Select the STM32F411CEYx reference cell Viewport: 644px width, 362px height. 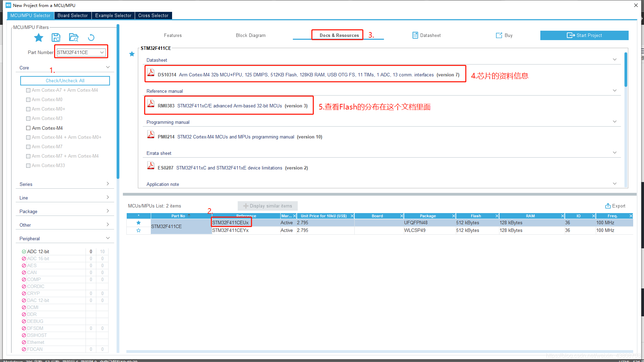tap(246, 230)
